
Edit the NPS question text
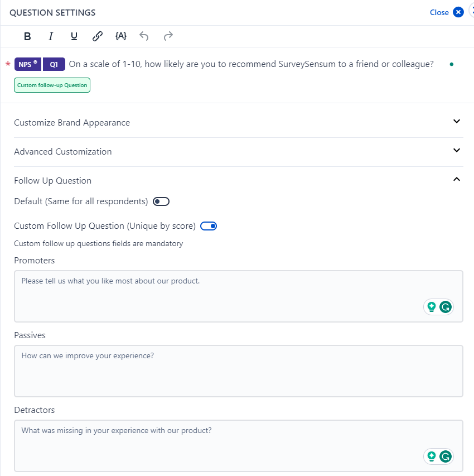pyautogui.click(x=251, y=64)
